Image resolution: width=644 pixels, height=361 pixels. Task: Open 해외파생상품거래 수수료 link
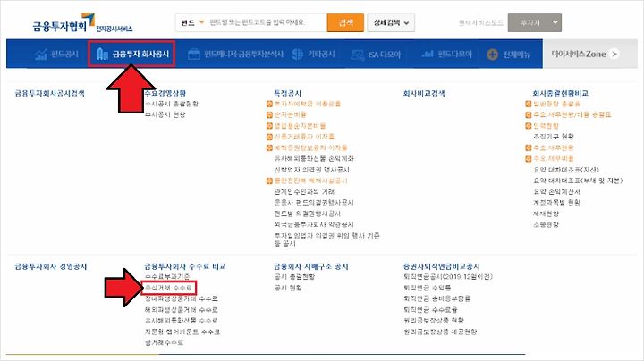click(181, 310)
